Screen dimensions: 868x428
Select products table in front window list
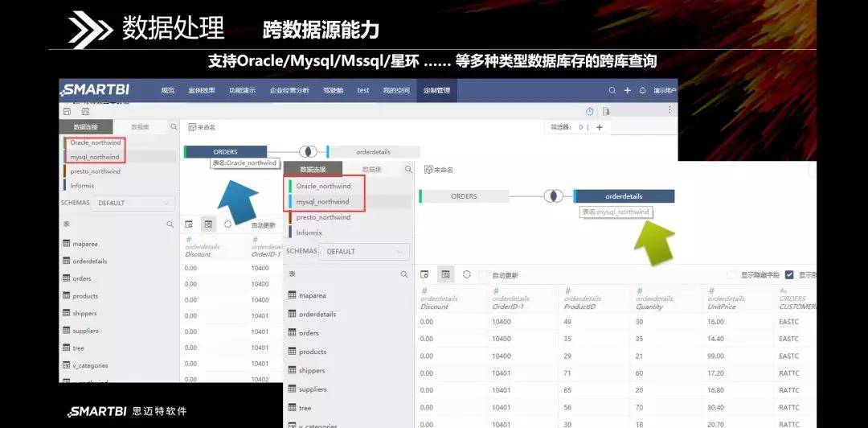coord(313,352)
